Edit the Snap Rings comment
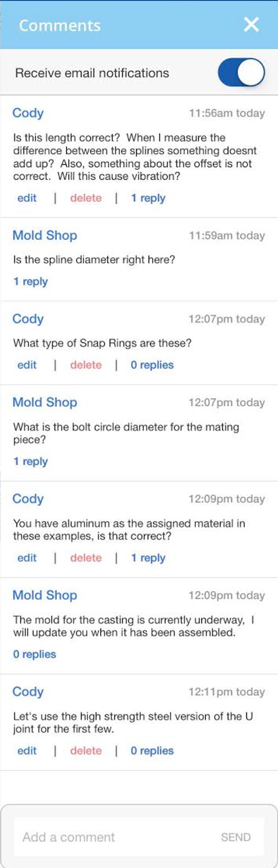278x868 pixels. coord(27,365)
